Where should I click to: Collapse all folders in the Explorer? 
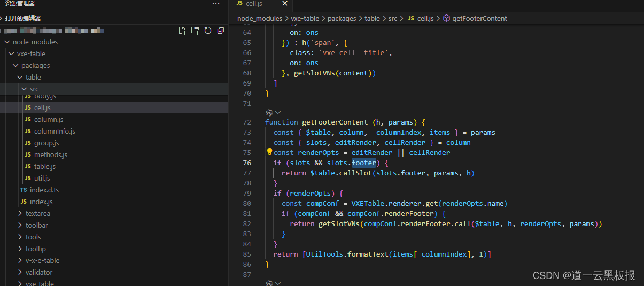pyautogui.click(x=221, y=30)
